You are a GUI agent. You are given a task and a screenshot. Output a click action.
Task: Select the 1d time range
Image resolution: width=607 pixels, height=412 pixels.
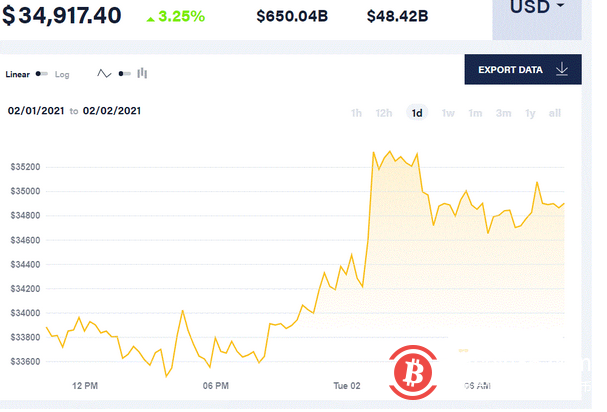click(x=416, y=113)
